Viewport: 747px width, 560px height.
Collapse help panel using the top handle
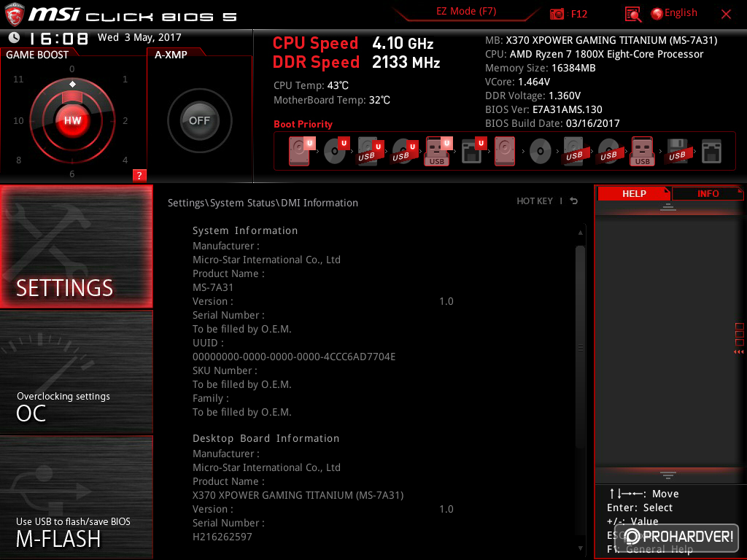pyautogui.click(x=668, y=207)
